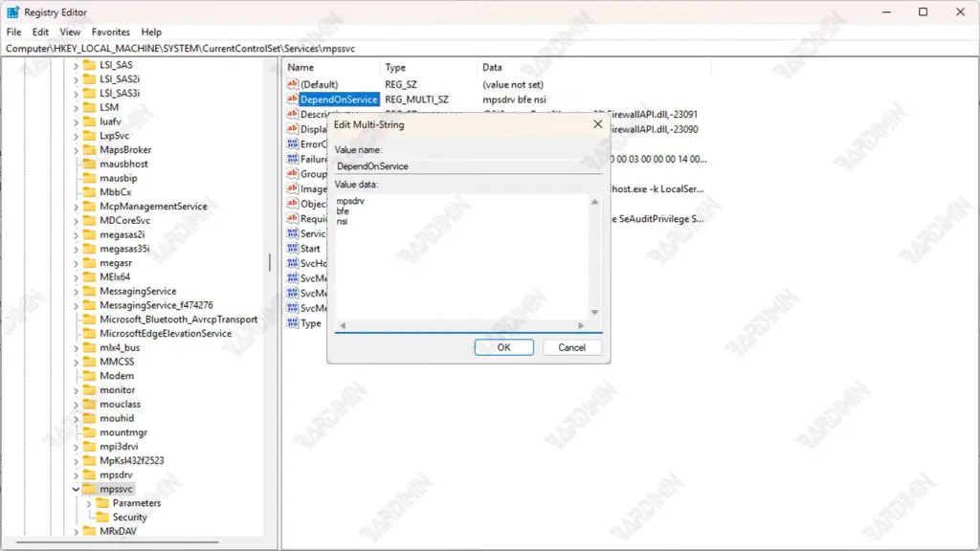980x551 pixels.
Task: Click the megasr folder icon
Action: coord(89,263)
